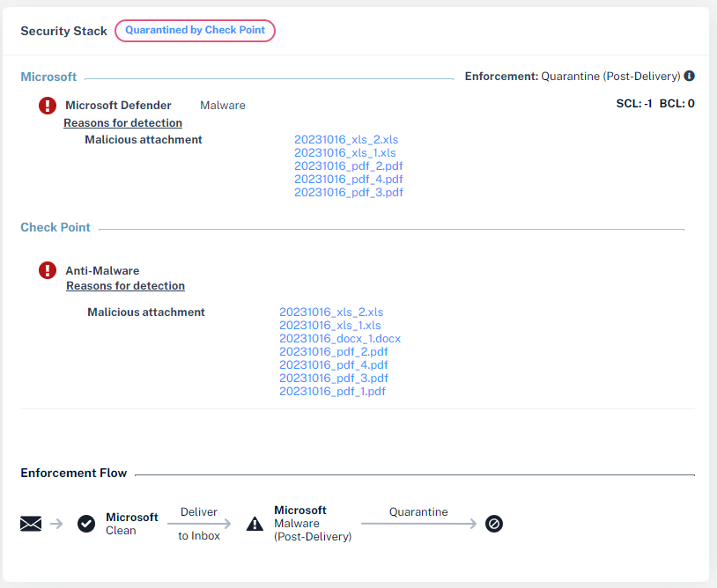Open 20231016_pdf_2.pdf under Anti-Malware
The image size is (717, 588).
point(333,352)
